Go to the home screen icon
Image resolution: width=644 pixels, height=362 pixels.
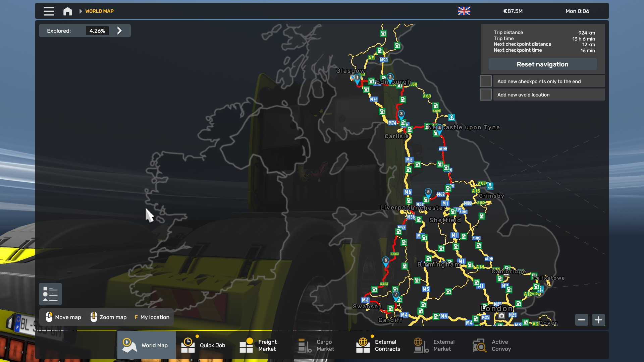click(x=67, y=11)
